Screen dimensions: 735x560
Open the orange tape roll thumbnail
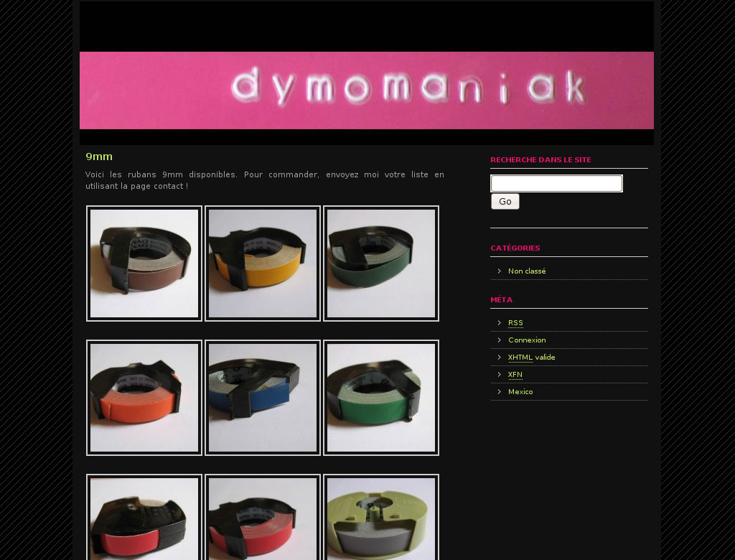144,398
